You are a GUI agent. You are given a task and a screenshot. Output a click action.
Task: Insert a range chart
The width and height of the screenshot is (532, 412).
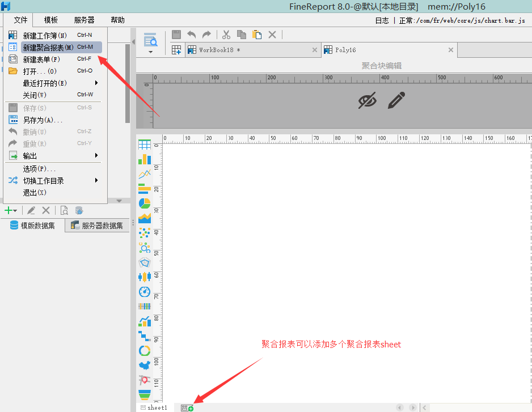145,306
